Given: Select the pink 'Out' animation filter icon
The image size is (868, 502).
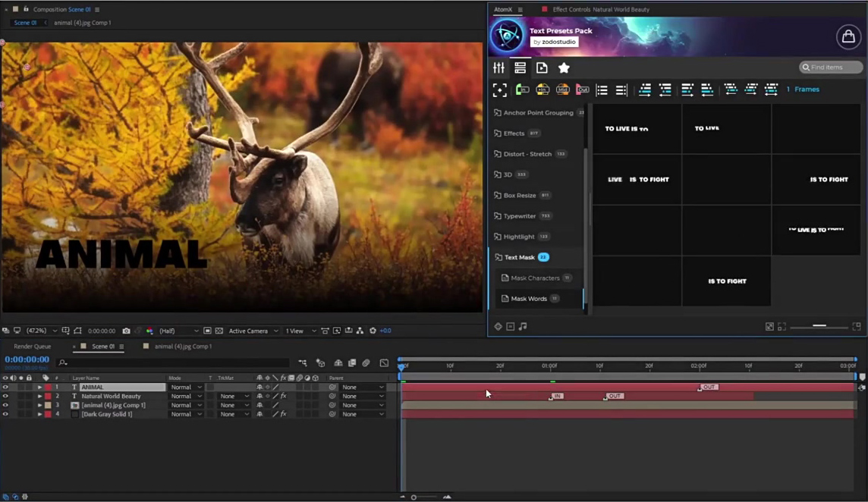Looking at the screenshot, I should (x=582, y=89).
